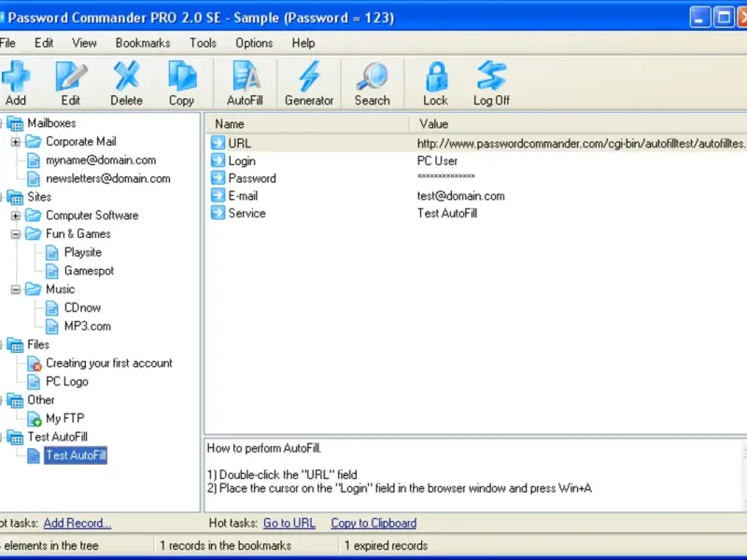Select the CDnow record

(x=82, y=308)
